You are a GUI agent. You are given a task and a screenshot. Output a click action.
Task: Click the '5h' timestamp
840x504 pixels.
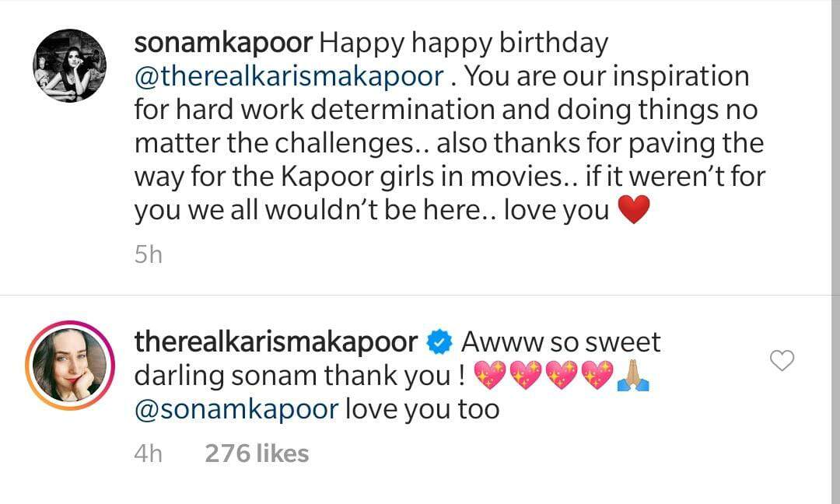149,254
